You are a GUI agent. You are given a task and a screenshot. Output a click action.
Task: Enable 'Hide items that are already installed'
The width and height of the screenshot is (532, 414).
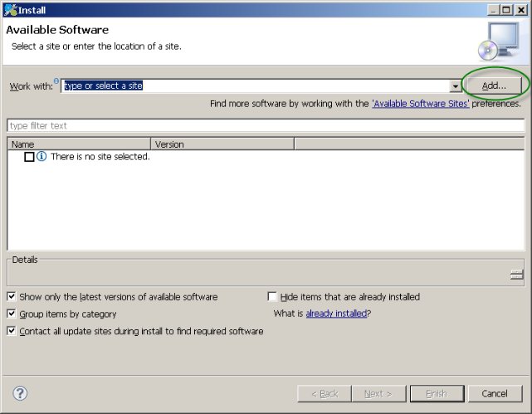[x=272, y=296]
